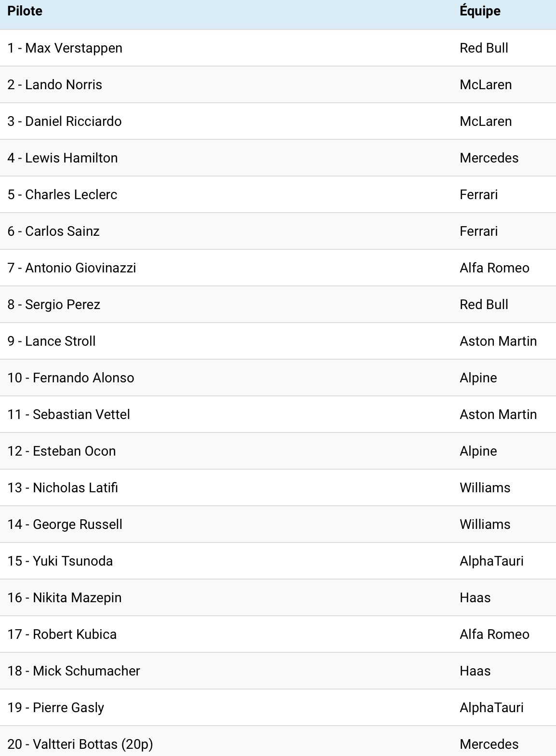Click the Équipe column header
Screen dimensions: 556x756
click(x=480, y=11)
